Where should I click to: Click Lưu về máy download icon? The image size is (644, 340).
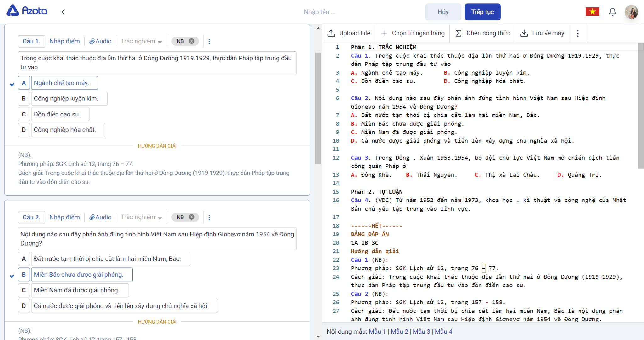point(524,33)
